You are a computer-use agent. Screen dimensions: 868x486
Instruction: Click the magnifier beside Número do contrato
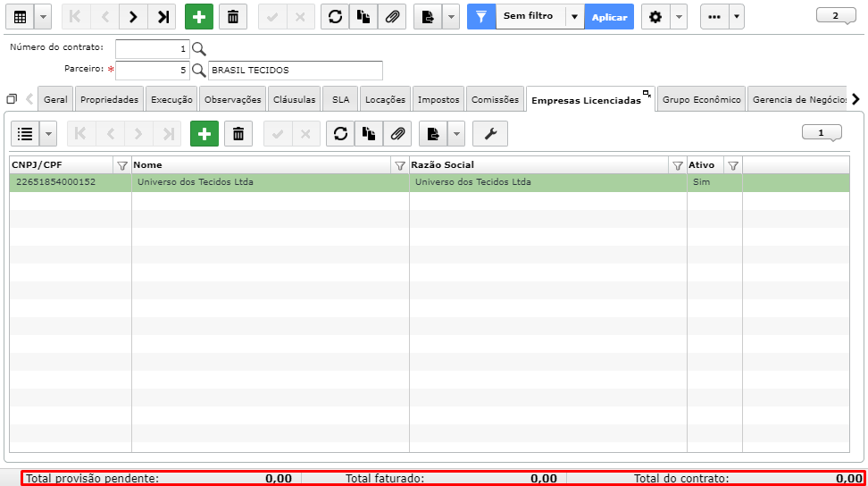[199, 49]
